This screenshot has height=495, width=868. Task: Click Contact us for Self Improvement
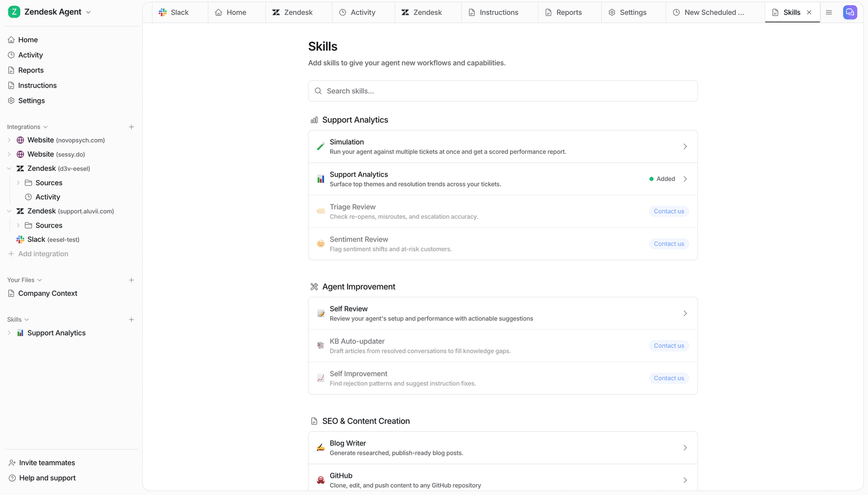[x=669, y=378]
